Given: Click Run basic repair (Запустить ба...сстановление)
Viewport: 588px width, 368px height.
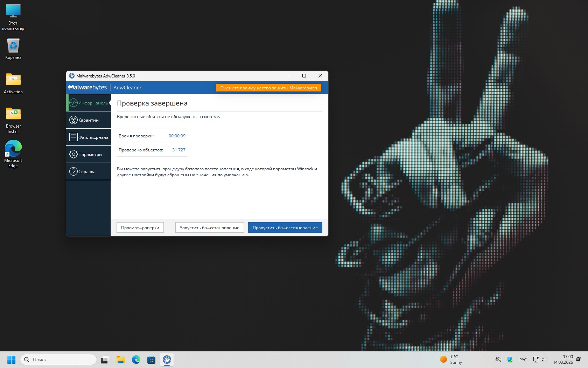Looking at the screenshot, I should pos(209,227).
